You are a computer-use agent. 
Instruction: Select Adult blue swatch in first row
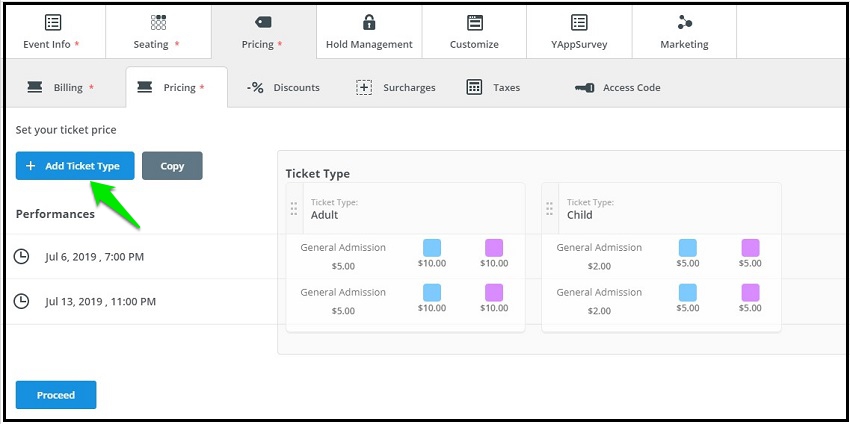point(432,248)
